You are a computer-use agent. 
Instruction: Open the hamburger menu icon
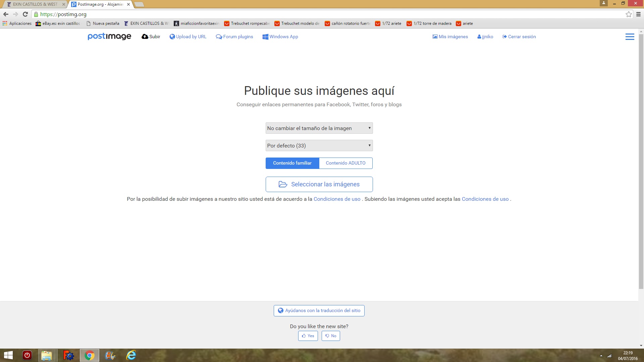pyautogui.click(x=630, y=37)
